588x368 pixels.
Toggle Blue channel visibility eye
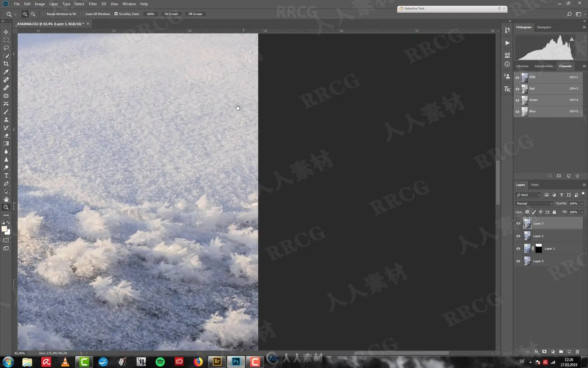[517, 112]
